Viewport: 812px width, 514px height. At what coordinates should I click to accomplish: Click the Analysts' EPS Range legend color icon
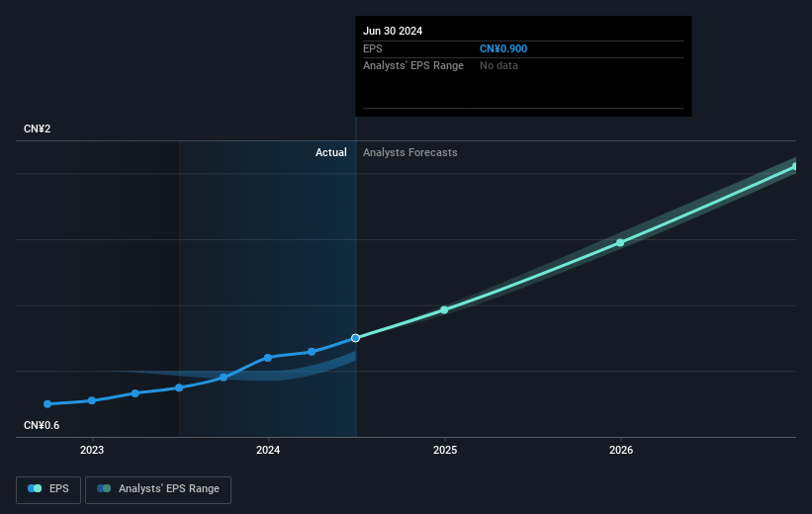click(x=104, y=488)
